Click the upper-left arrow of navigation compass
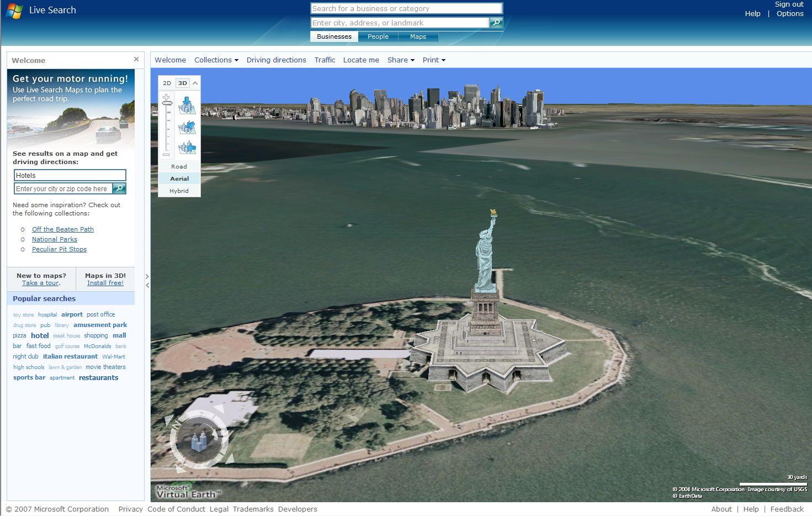The width and height of the screenshot is (812, 516). (x=169, y=420)
